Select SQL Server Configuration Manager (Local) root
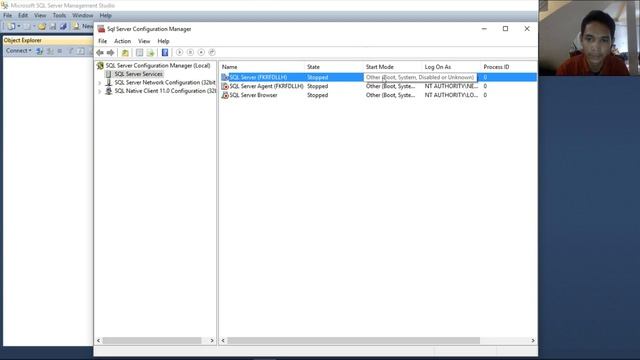Screen dimensions: 640x360 [158, 66]
